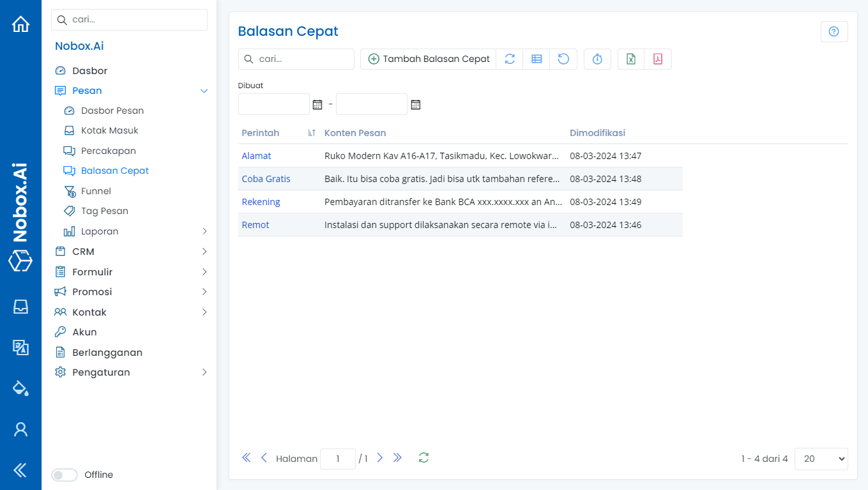868x490 pixels.
Task: Click the refresh icon in toolbar
Action: tap(510, 59)
